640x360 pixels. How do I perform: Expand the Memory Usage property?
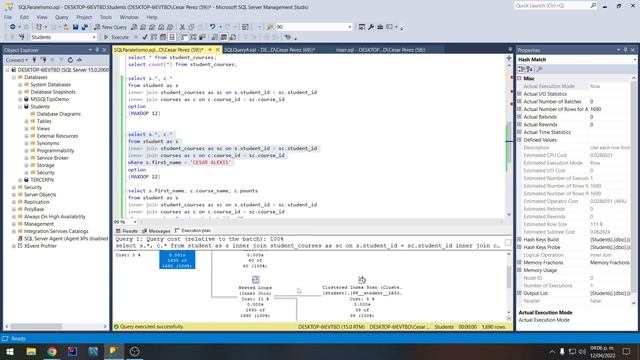point(520,270)
